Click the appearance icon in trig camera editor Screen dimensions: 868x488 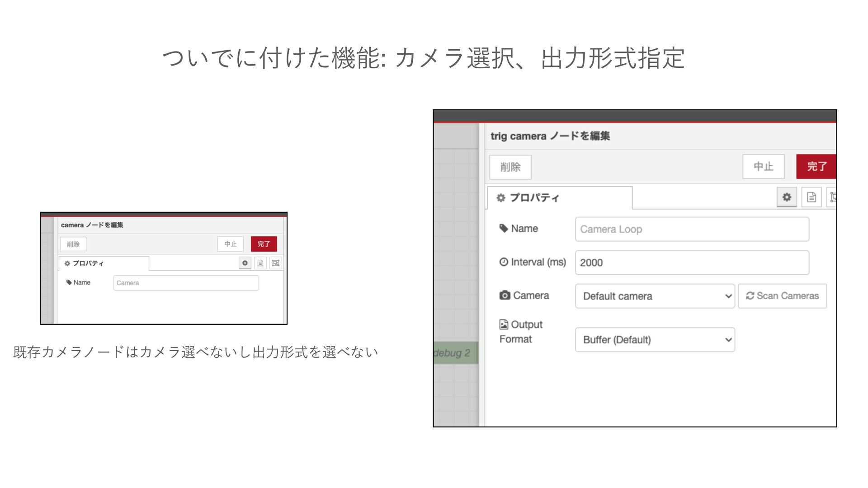pos(833,197)
